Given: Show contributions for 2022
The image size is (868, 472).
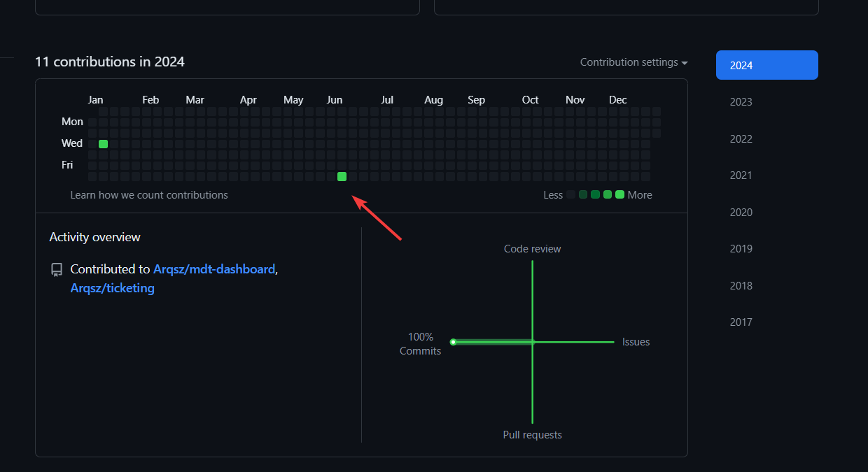Looking at the screenshot, I should (x=741, y=138).
